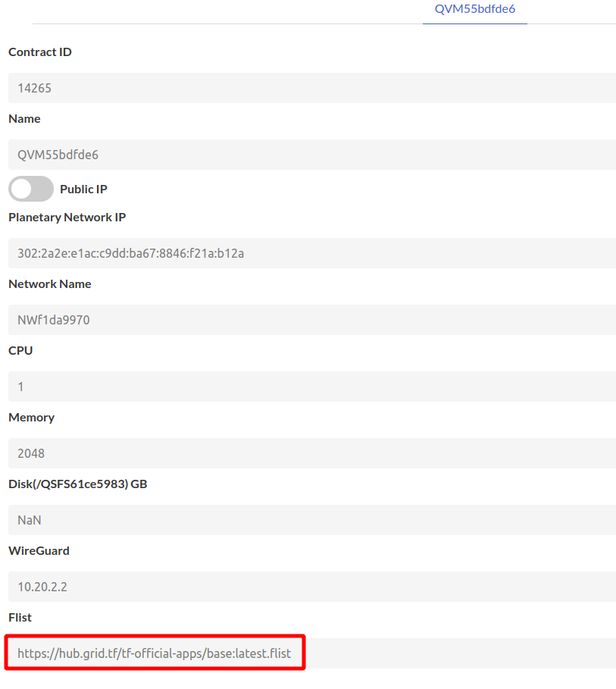
Task: Click the Public IP label text
Action: click(x=82, y=189)
